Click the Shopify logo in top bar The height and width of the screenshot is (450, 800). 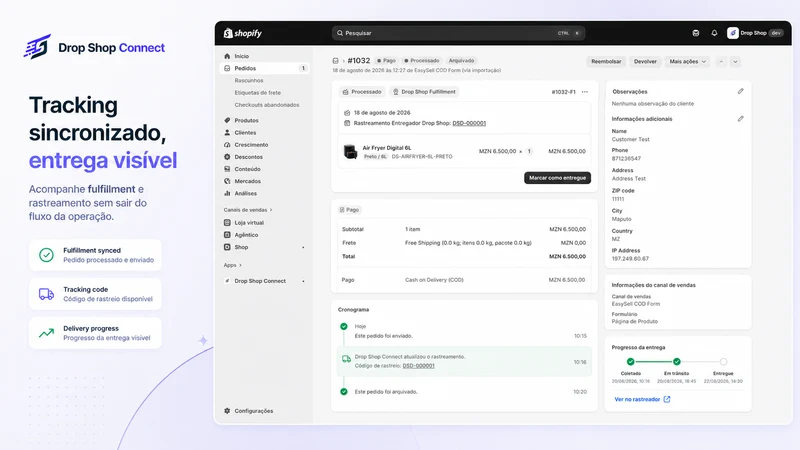[243, 33]
